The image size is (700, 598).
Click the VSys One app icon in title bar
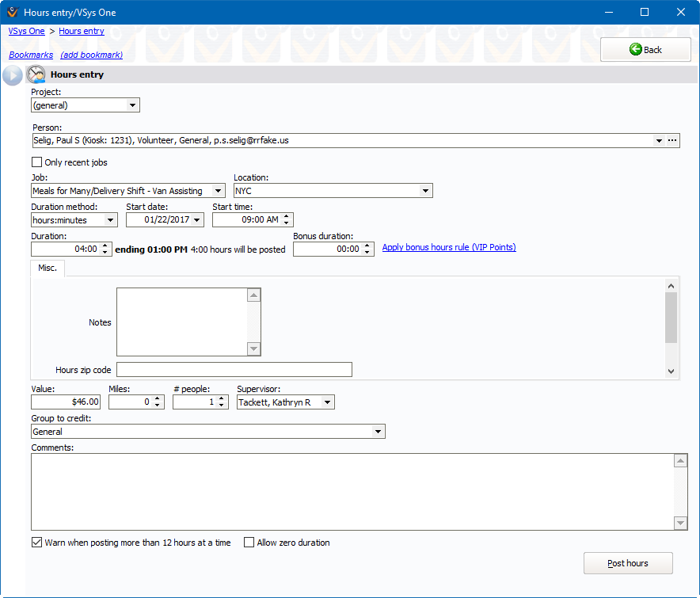pos(11,12)
